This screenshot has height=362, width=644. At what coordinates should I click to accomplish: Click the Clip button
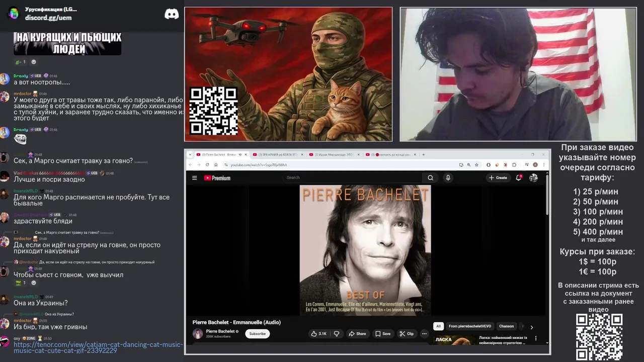(x=407, y=333)
